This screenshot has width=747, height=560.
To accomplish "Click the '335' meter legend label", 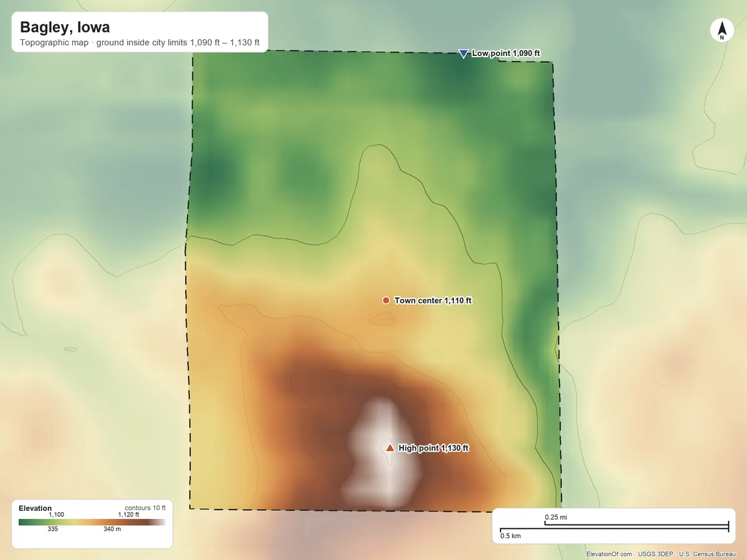I will click(53, 530).
